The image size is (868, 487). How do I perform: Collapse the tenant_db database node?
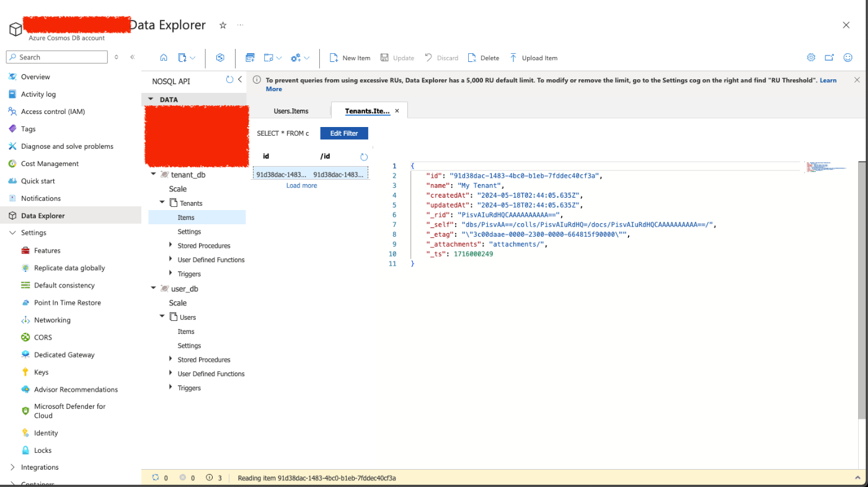coord(154,175)
